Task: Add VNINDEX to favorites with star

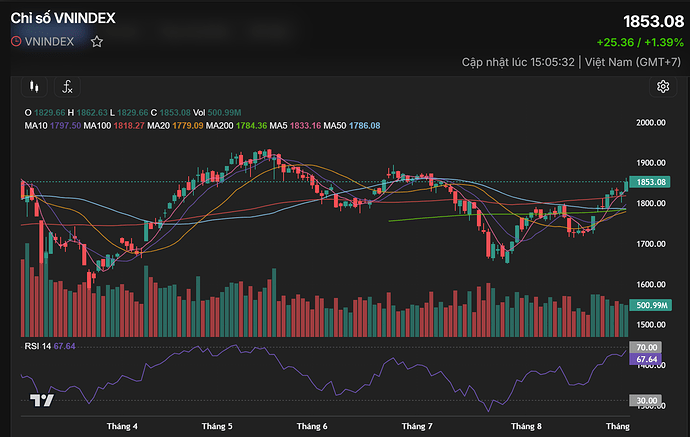Action: pos(97,42)
